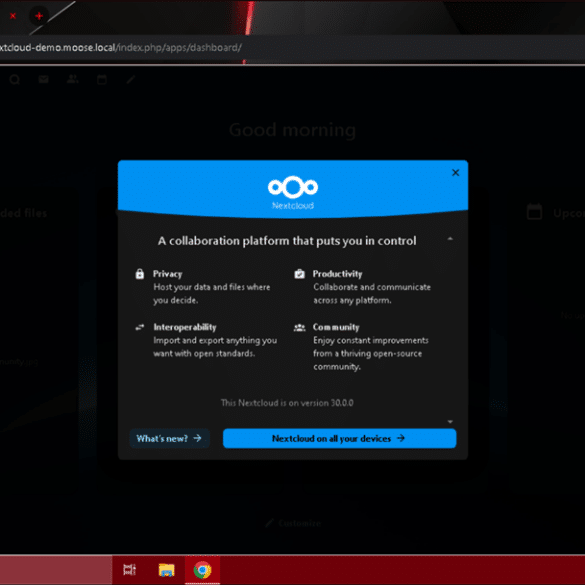This screenshot has height=585, width=585.
Task: Open Task View in the taskbar
Action: point(129,570)
